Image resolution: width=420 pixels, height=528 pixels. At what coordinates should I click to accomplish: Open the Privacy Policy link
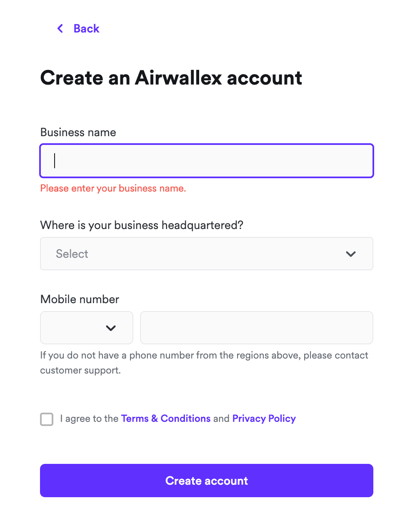pos(264,418)
